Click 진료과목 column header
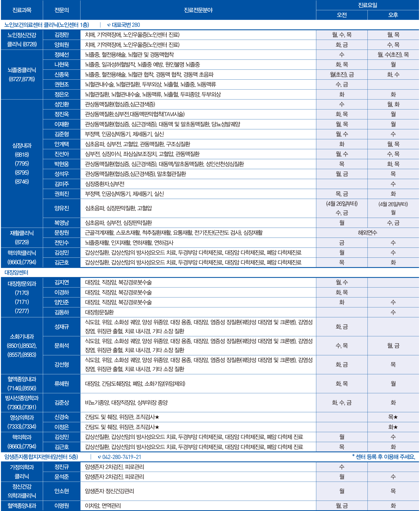 22,10
